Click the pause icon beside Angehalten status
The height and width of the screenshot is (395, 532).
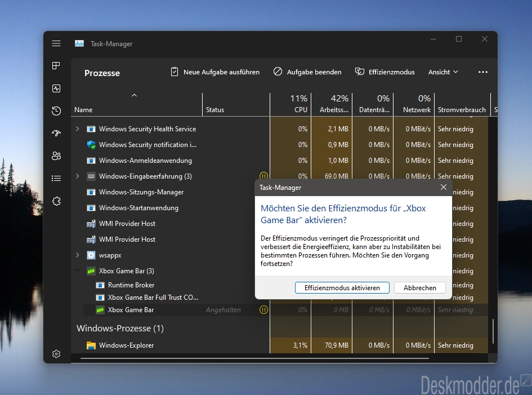click(263, 310)
